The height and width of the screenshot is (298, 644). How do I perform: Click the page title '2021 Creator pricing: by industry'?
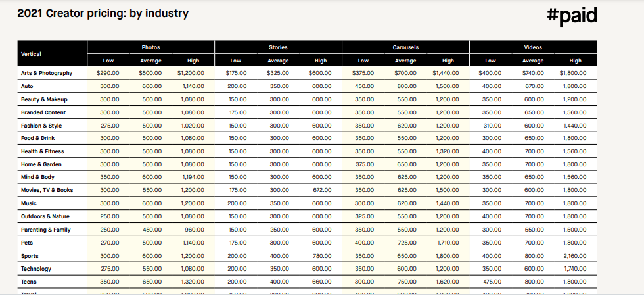(x=103, y=13)
